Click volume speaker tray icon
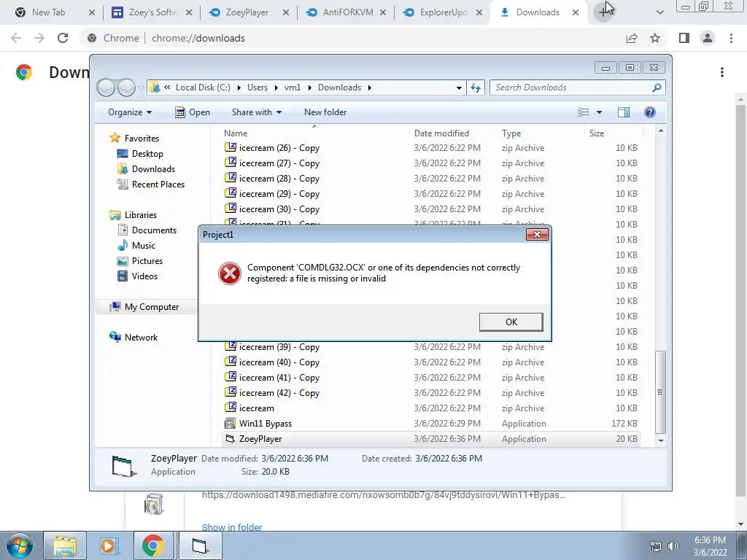747x560 pixels. coord(673,546)
